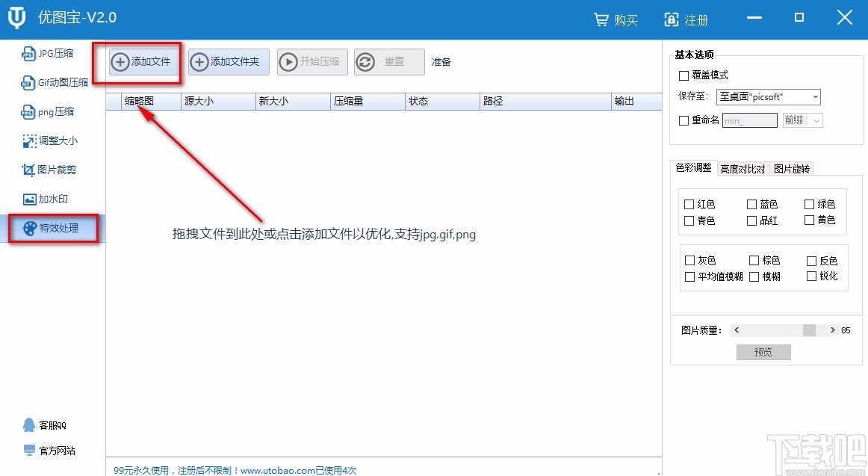
Task: Open the 亮度对比对 tab
Action: point(743,168)
